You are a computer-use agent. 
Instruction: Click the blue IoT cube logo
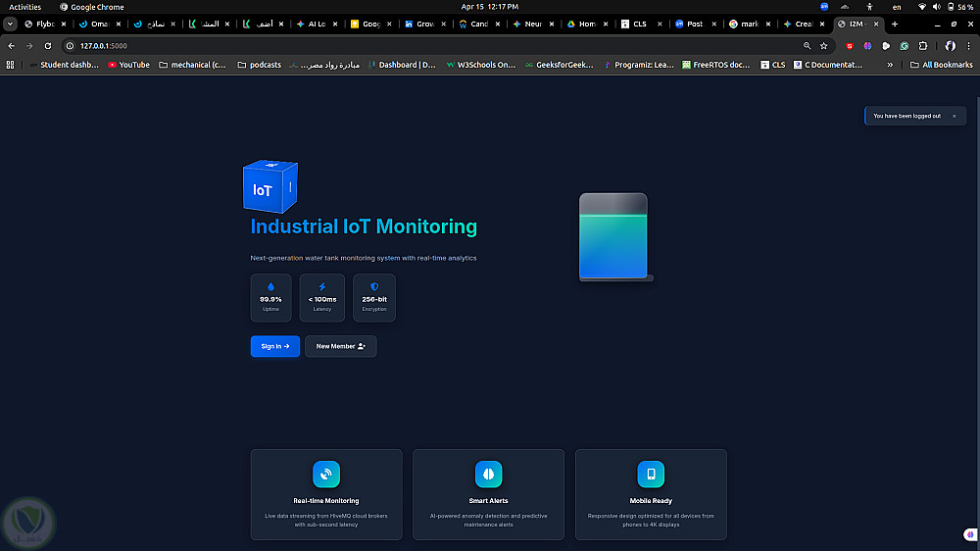click(270, 186)
